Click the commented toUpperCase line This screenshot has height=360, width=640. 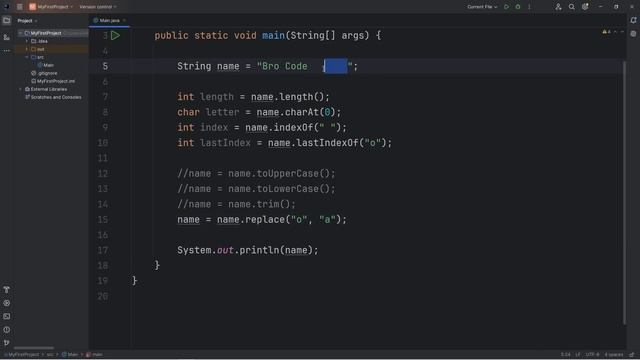point(256,173)
